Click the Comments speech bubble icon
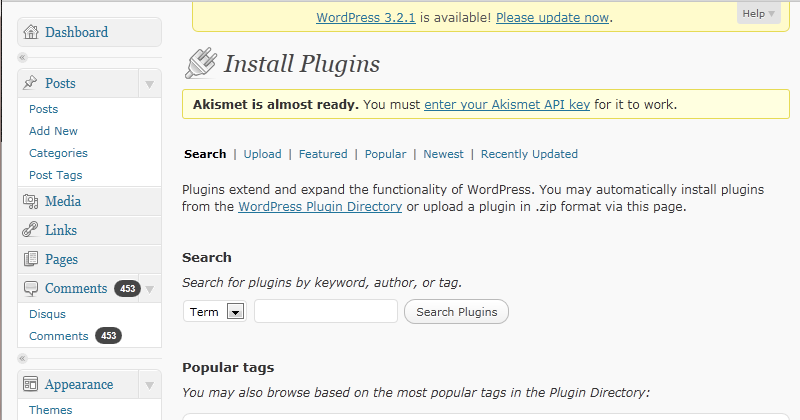Image resolution: width=800 pixels, height=420 pixels. click(30, 289)
